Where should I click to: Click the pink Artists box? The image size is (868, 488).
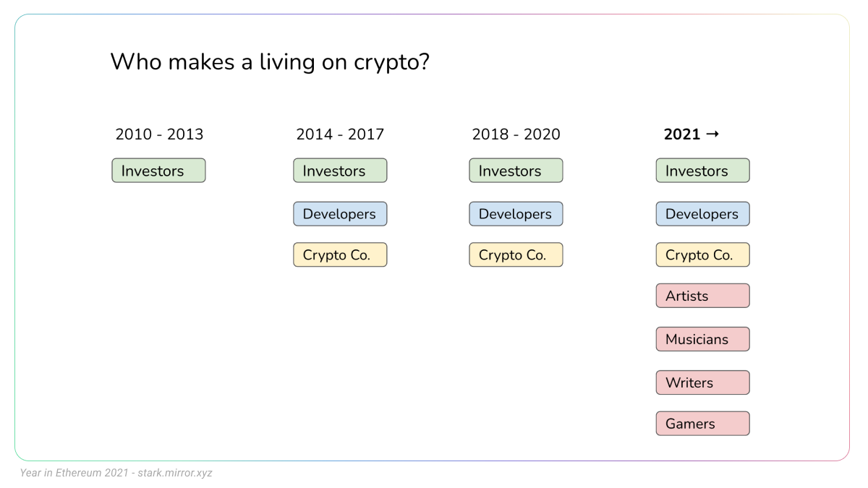[x=702, y=296]
